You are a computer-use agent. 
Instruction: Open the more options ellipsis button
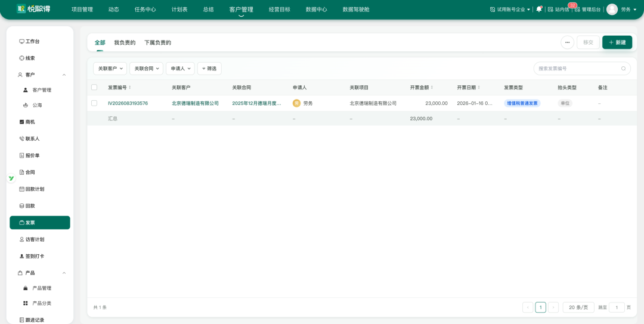(x=567, y=42)
